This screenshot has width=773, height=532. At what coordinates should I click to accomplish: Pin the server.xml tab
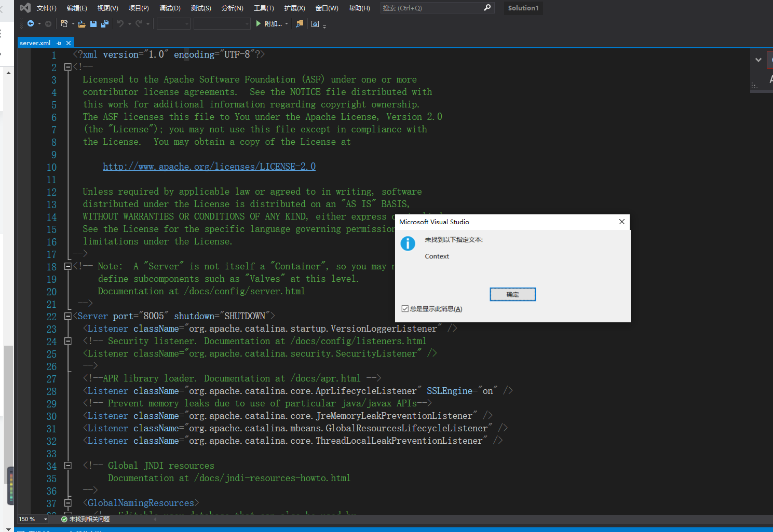coord(59,43)
